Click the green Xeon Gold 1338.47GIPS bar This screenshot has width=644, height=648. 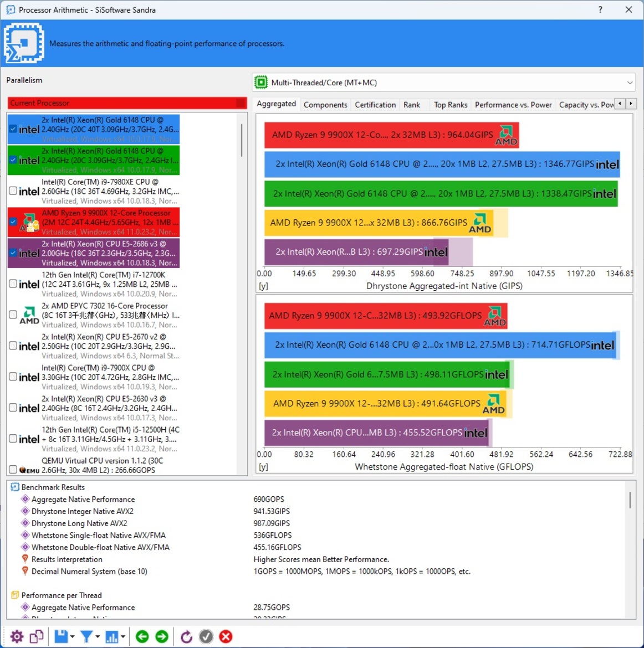click(441, 194)
